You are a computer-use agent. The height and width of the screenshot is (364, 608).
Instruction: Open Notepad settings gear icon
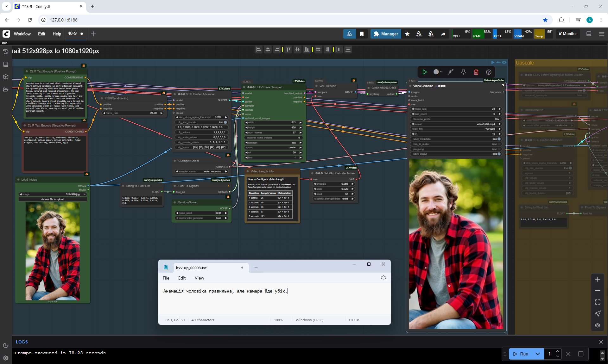click(x=383, y=278)
